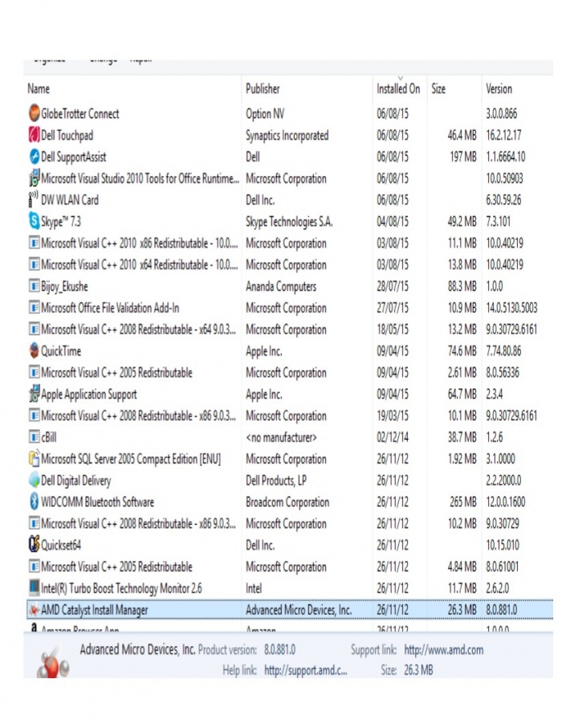Click the 'Dell Products, LP' publisher cell
This screenshot has height=728, width=562.
pyautogui.click(x=276, y=481)
